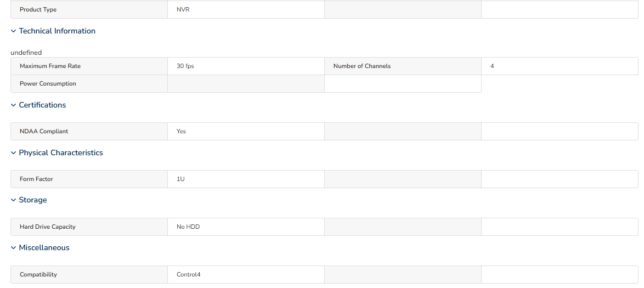
Task: Select the Product Type label cell
Action: (x=89, y=9)
